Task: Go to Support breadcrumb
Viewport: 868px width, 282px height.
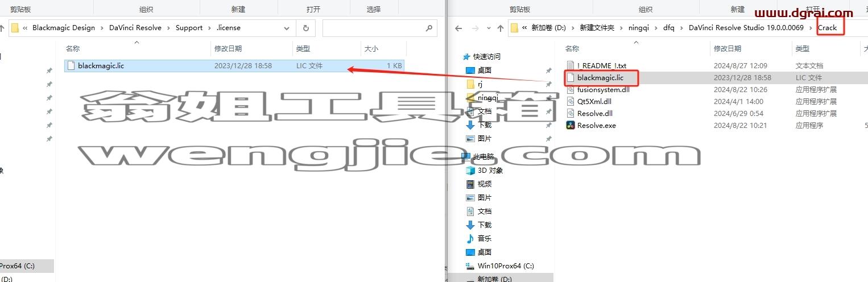Action: 189,28
